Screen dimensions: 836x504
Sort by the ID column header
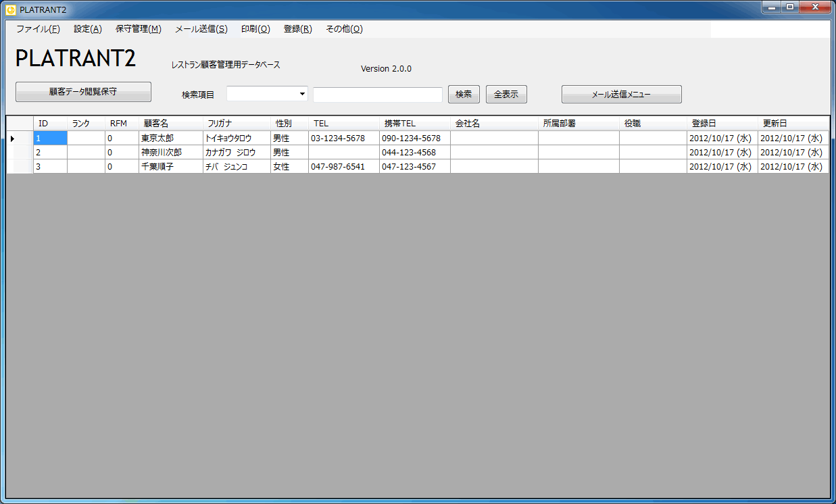click(50, 124)
